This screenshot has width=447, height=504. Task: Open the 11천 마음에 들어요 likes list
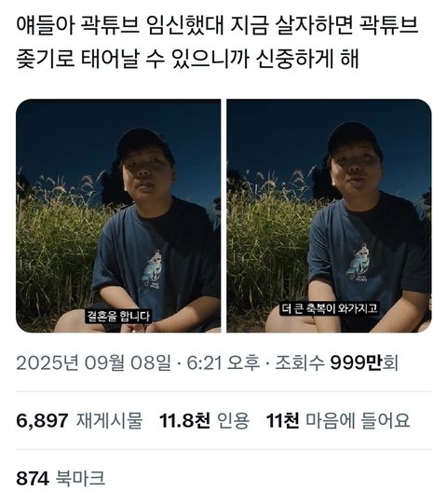pos(338,421)
